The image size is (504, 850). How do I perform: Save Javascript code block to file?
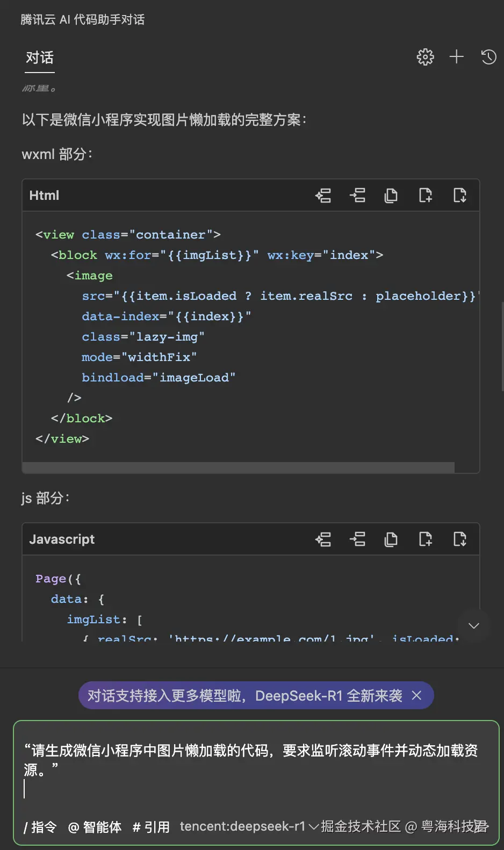(459, 539)
